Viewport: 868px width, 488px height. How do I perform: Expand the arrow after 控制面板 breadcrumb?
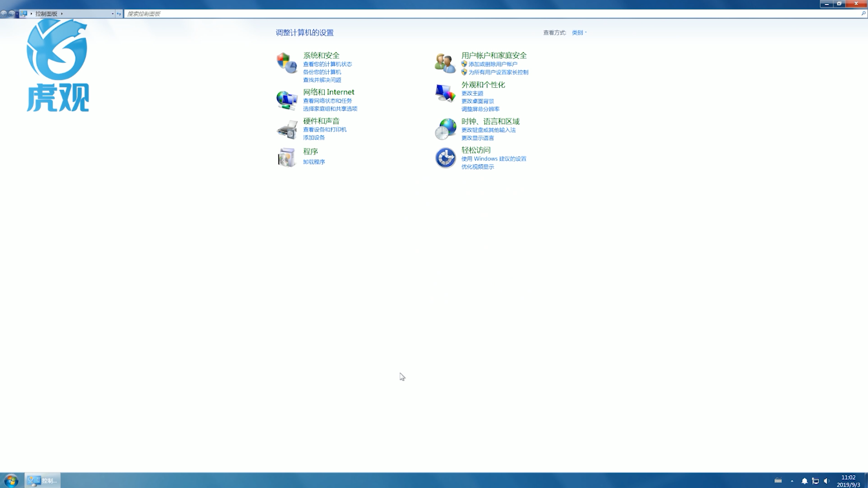coord(62,14)
